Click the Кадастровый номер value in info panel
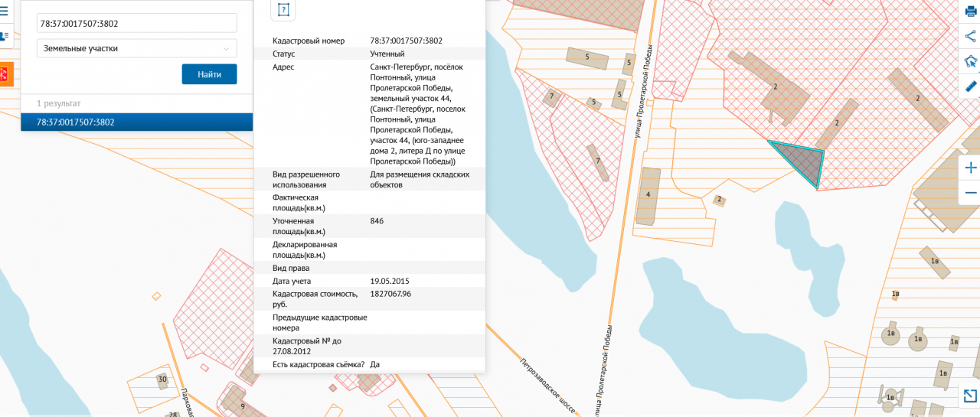 coord(406,41)
